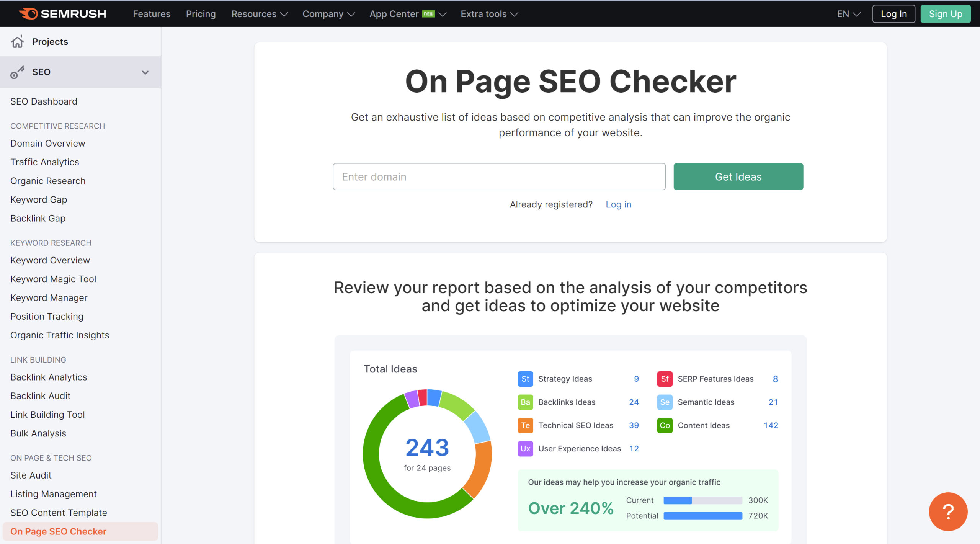Click the 'Log in' link under the form
Viewport: 980px width, 544px height.
click(618, 204)
